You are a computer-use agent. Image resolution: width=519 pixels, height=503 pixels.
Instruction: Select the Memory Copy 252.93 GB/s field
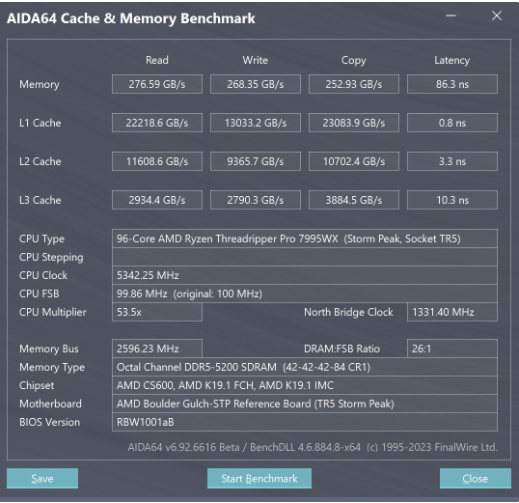click(354, 84)
